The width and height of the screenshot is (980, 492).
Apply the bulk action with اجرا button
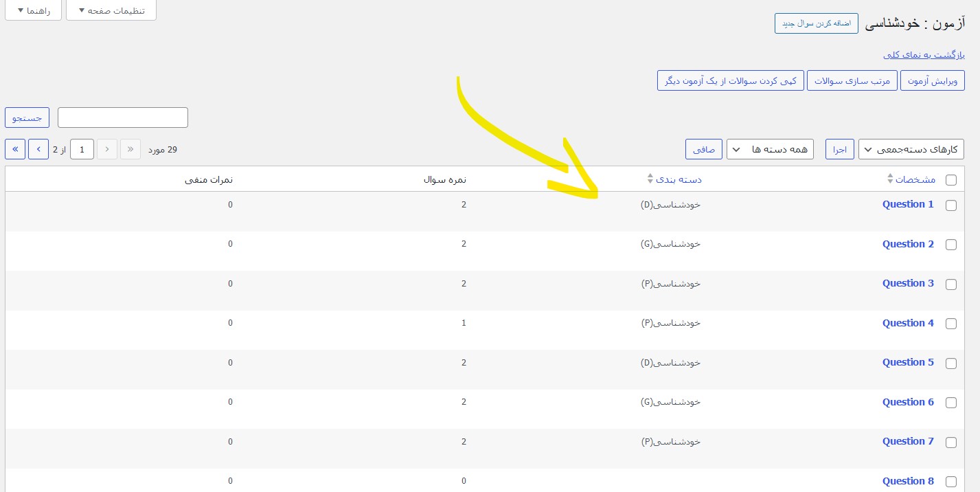point(840,149)
